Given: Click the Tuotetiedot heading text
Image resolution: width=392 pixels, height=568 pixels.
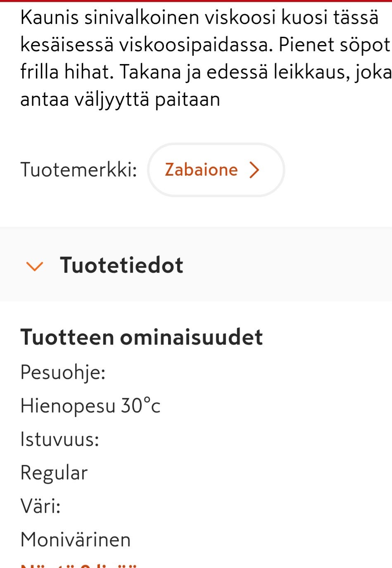Looking at the screenshot, I should point(122,265).
